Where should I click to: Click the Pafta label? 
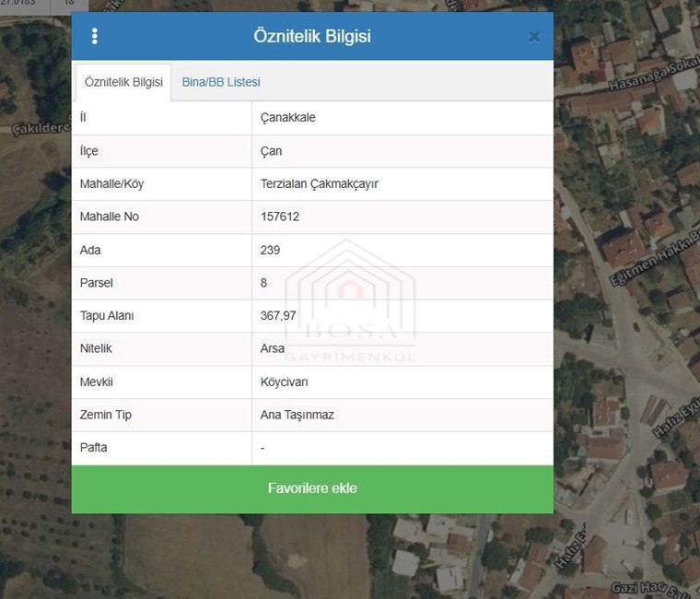[x=93, y=448]
